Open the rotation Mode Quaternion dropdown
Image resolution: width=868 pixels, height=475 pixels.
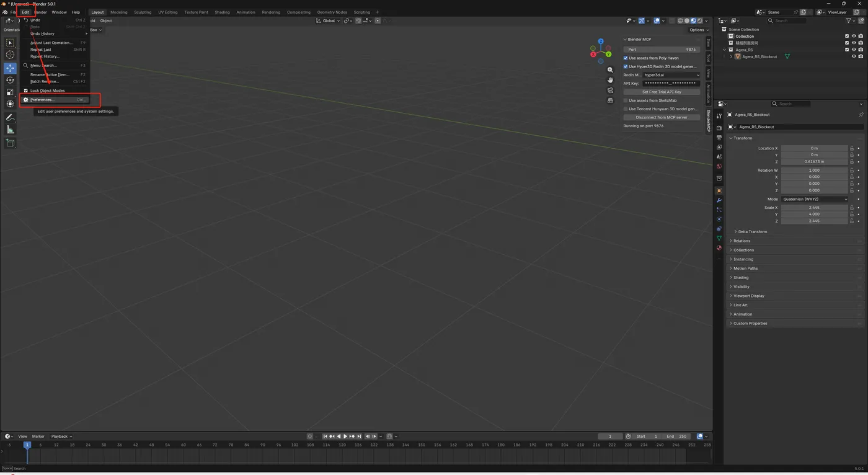815,199
